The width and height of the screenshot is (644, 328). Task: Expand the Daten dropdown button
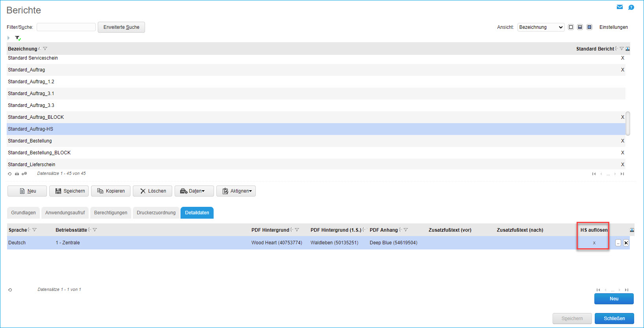coord(194,191)
